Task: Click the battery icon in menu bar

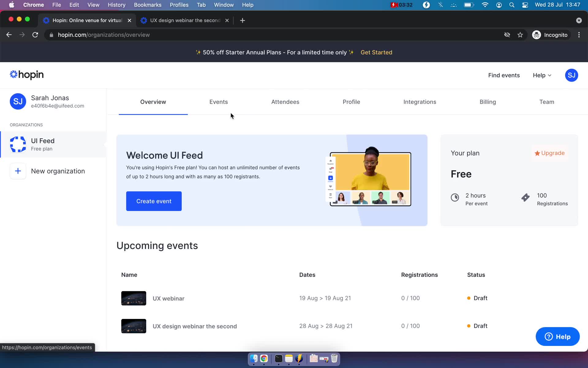Action: click(x=469, y=5)
